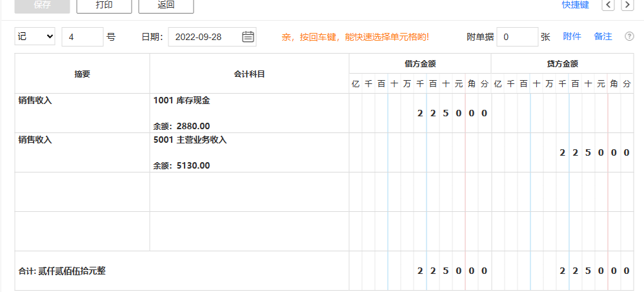Open the 备注 remarks link
644x292 pixels.
coord(603,37)
